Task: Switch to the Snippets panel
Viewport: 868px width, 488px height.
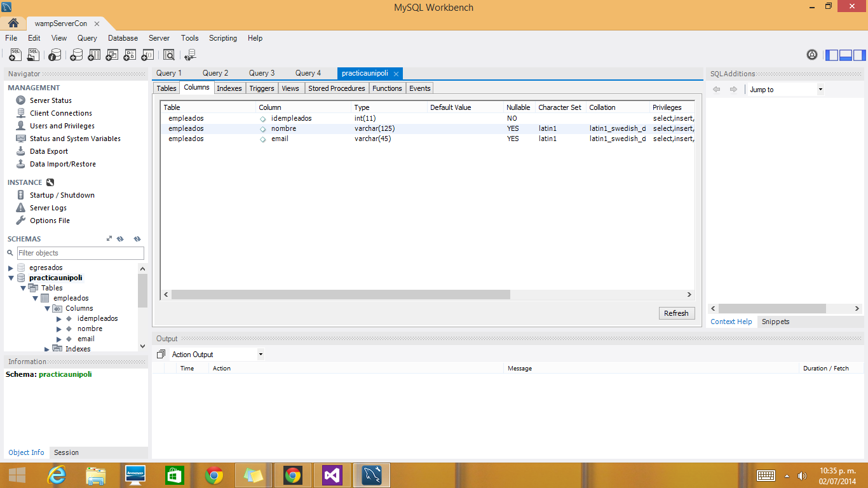Action: 775,322
